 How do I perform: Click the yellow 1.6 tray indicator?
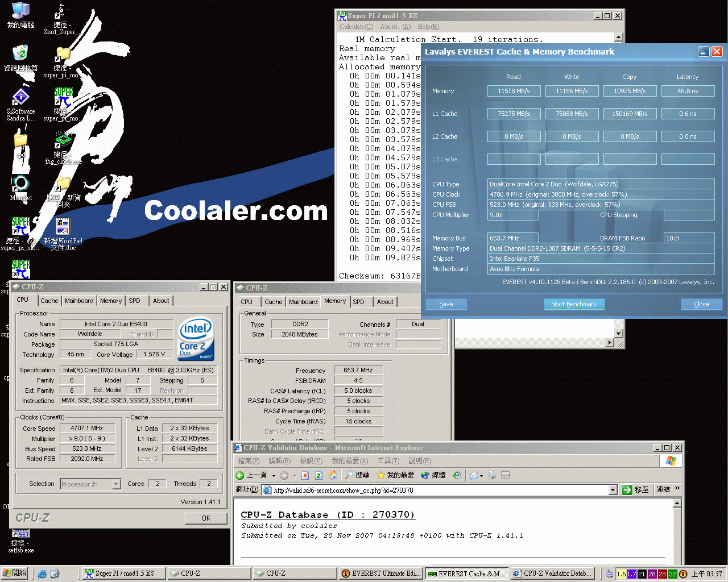(x=621, y=574)
